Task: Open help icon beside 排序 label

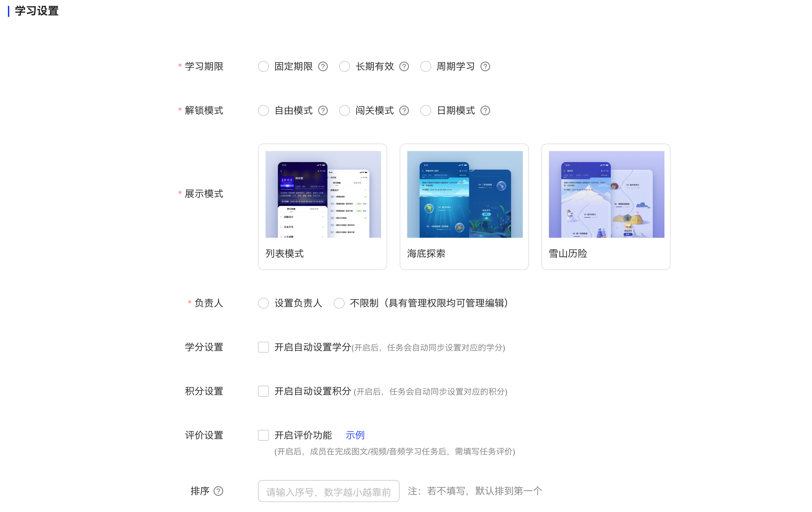Action: pyautogui.click(x=218, y=491)
